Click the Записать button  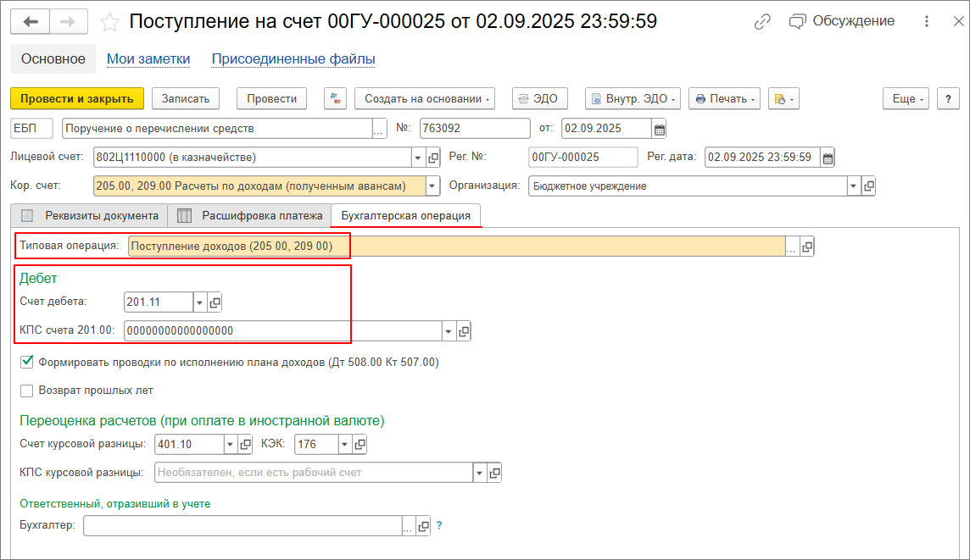coord(186,99)
